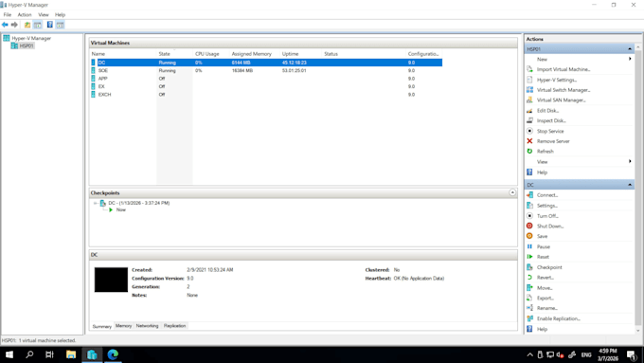644x363 pixels.
Task: Click the back arrow in toolbar
Action: (5, 25)
